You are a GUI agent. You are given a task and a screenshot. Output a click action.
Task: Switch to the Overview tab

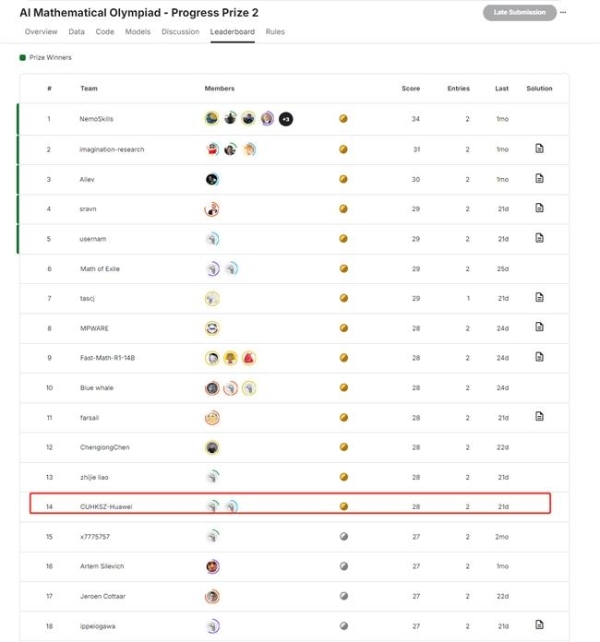click(41, 32)
